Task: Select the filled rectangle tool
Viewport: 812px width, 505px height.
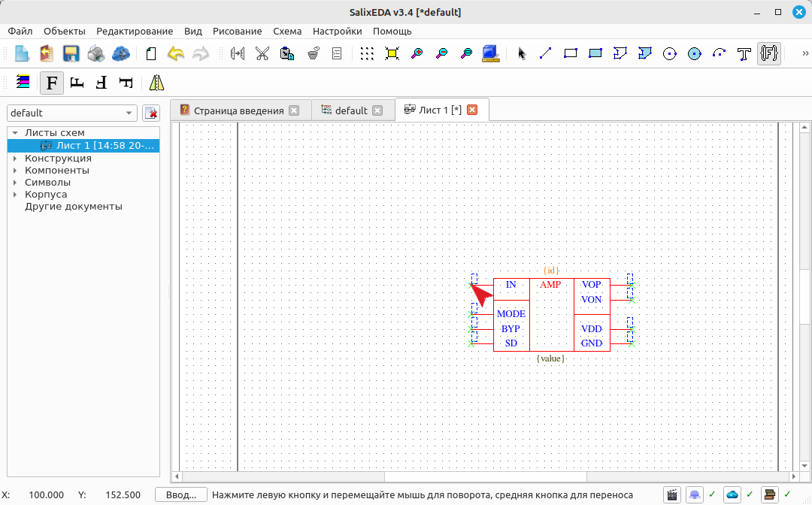Action: [x=595, y=53]
